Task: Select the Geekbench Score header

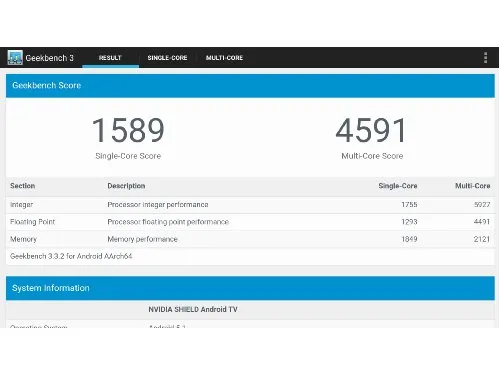Action: (x=250, y=86)
